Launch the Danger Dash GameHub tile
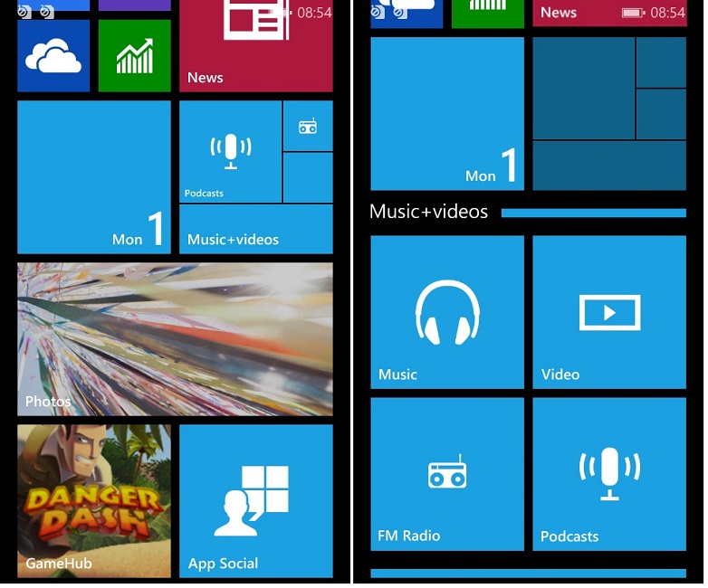Viewport: 708px width, 588px height. pos(94,501)
